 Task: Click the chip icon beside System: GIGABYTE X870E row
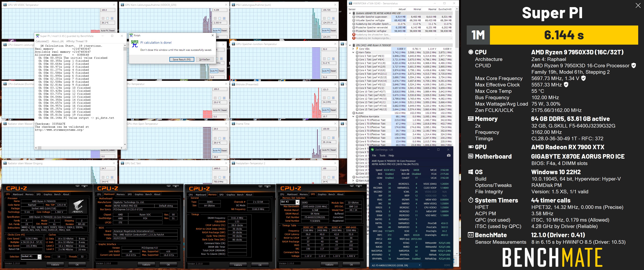tap(354, 13)
